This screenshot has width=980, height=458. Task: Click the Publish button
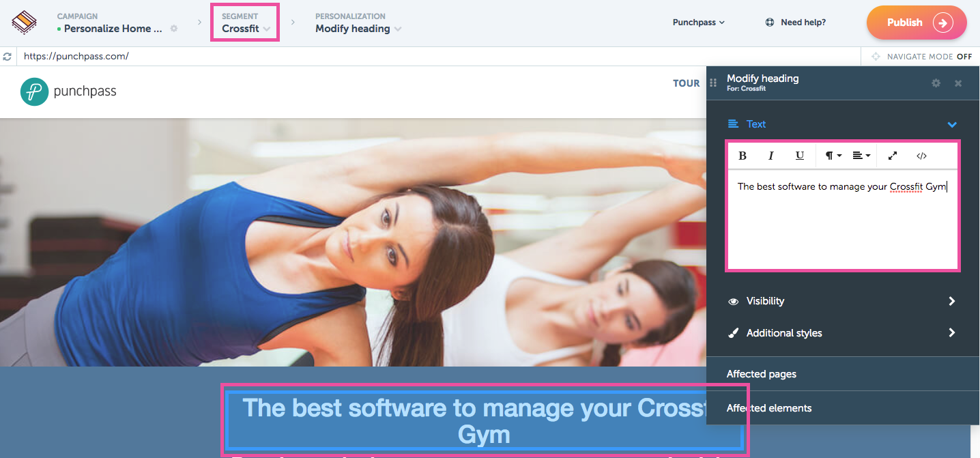[x=917, y=23]
